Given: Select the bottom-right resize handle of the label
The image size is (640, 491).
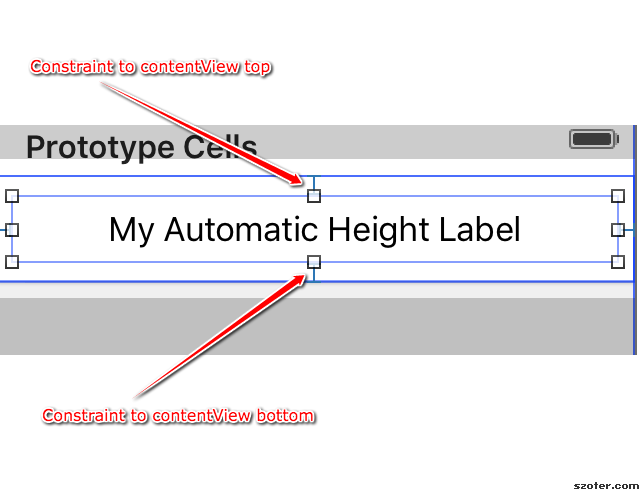Looking at the screenshot, I should coord(618,262).
